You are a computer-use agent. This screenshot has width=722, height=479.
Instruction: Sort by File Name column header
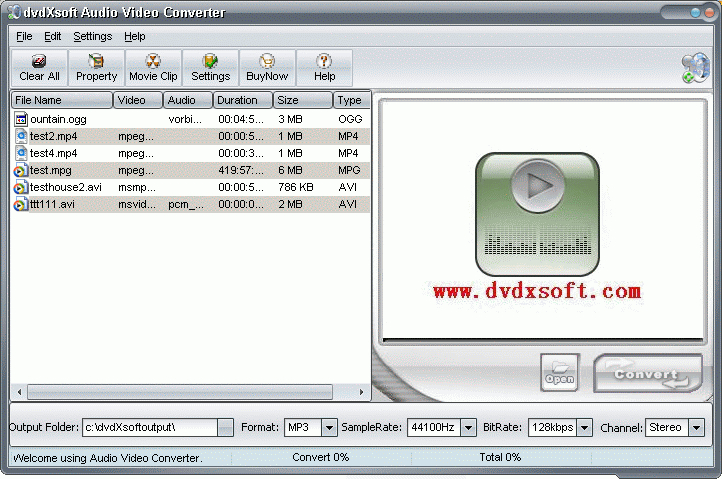point(62,100)
